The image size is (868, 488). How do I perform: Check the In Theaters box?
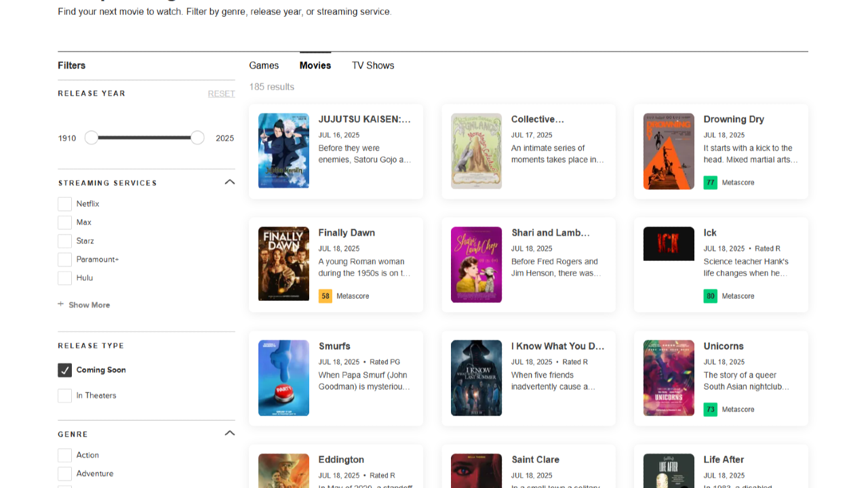(64, 396)
